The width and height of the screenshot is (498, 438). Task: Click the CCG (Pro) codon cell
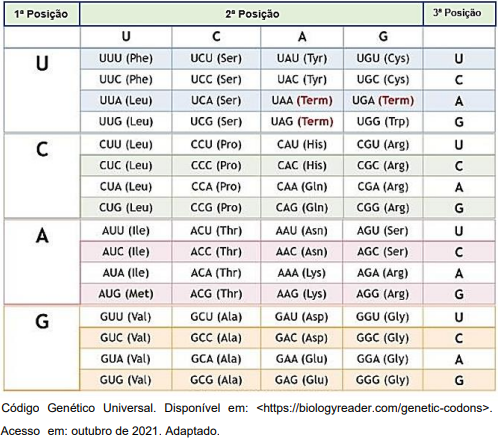tap(216, 208)
